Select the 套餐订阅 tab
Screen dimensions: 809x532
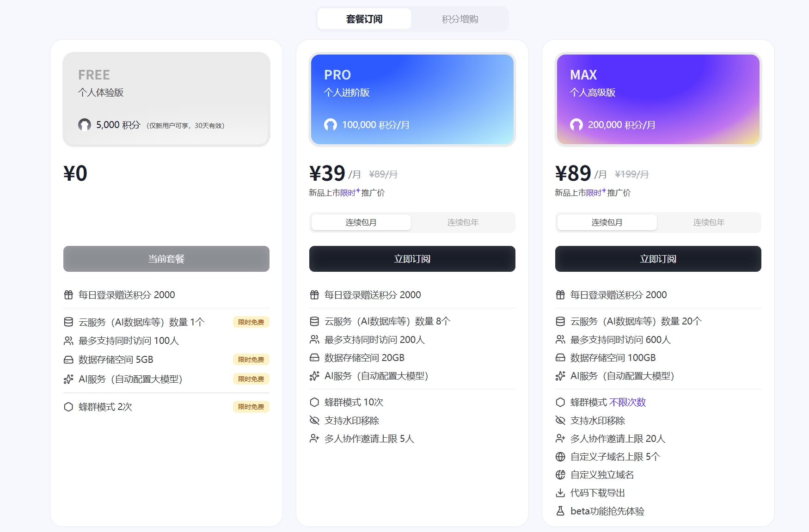(363, 19)
